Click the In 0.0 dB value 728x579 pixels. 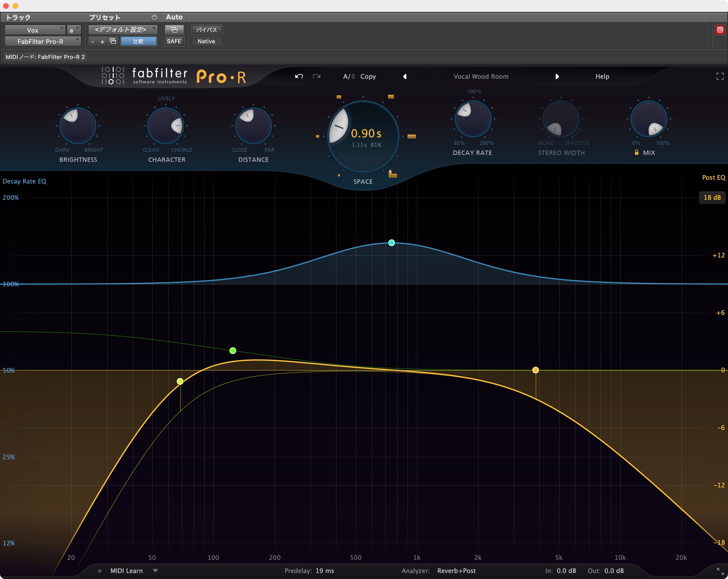pyautogui.click(x=566, y=571)
